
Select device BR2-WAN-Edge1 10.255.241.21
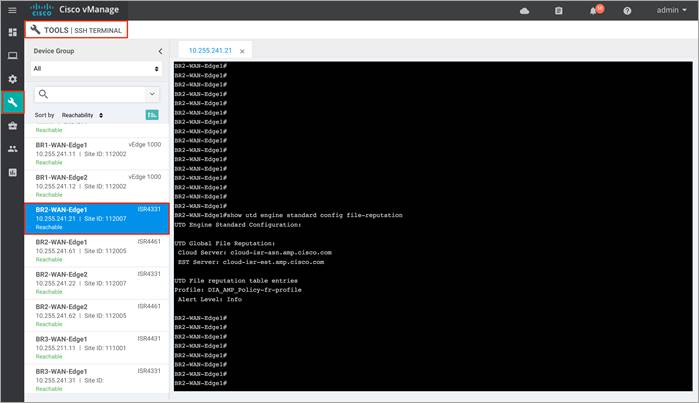[97, 218]
